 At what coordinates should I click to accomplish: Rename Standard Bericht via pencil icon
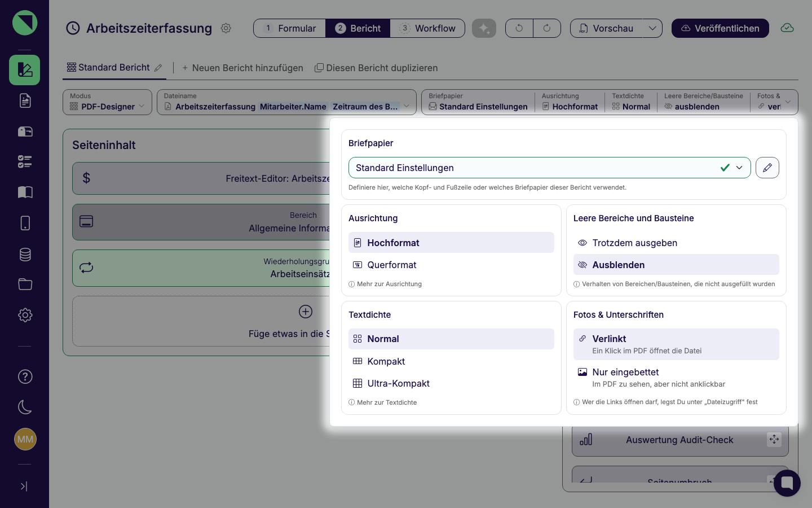click(158, 68)
